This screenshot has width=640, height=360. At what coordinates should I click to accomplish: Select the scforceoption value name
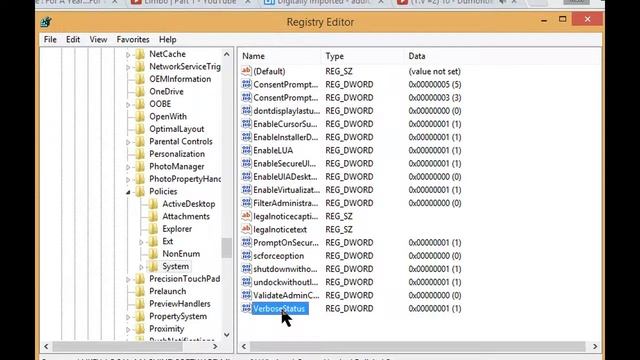point(278,256)
